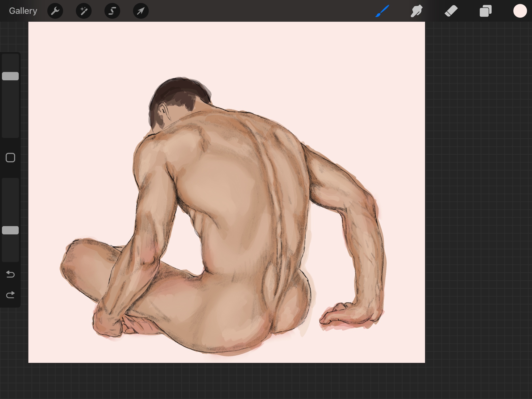Activate the Selection S-shaped tool
Image resolution: width=532 pixels, height=399 pixels.
click(x=112, y=11)
